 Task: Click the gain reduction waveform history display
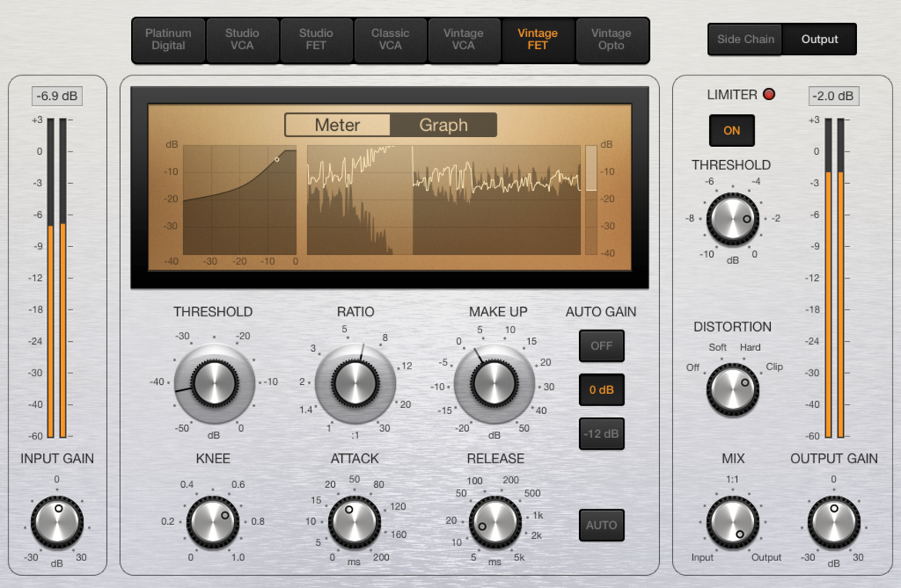point(444,200)
